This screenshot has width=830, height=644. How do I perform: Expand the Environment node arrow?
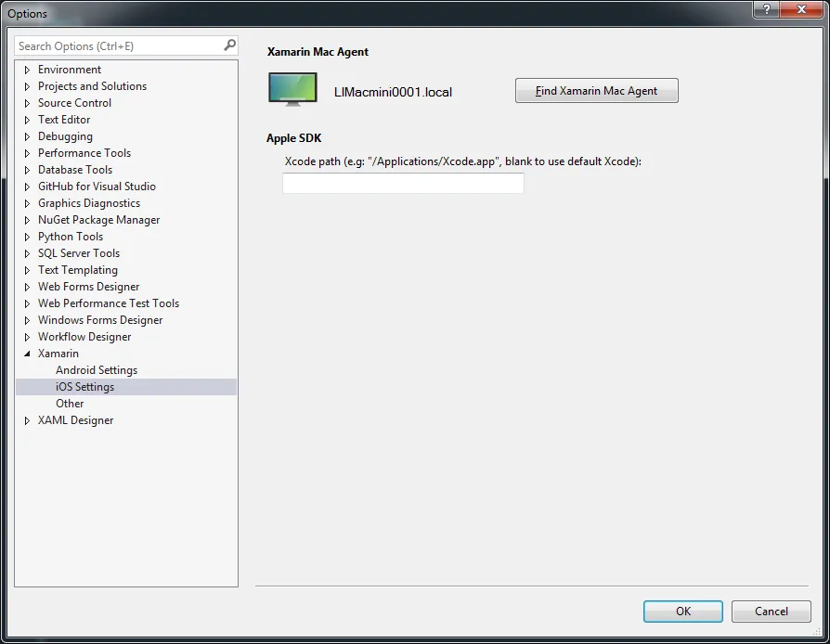point(28,70)
